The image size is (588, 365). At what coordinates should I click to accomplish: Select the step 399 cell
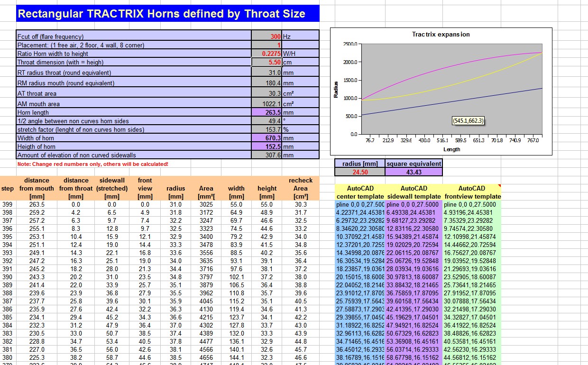(8, 204)
